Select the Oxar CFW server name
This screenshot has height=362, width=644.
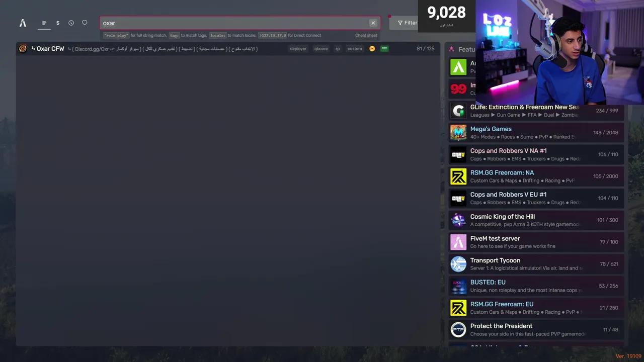[50, 49]
